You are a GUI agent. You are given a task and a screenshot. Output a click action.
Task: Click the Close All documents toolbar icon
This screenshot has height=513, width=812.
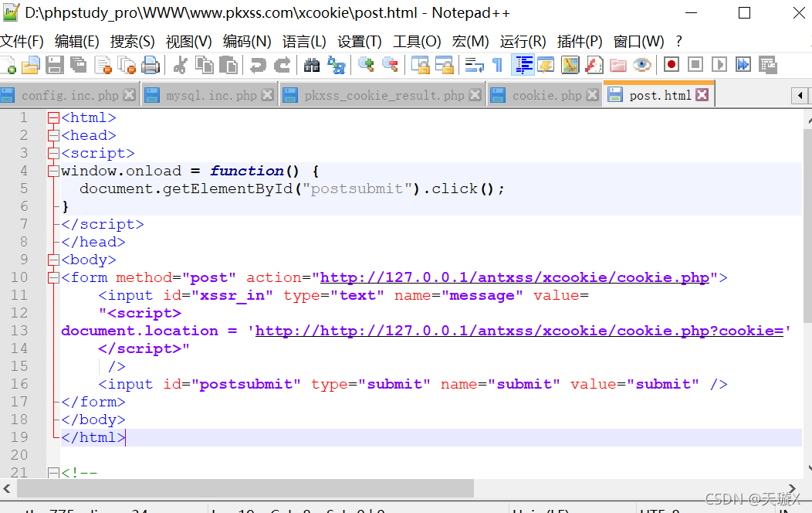click(x=127, y=66)
